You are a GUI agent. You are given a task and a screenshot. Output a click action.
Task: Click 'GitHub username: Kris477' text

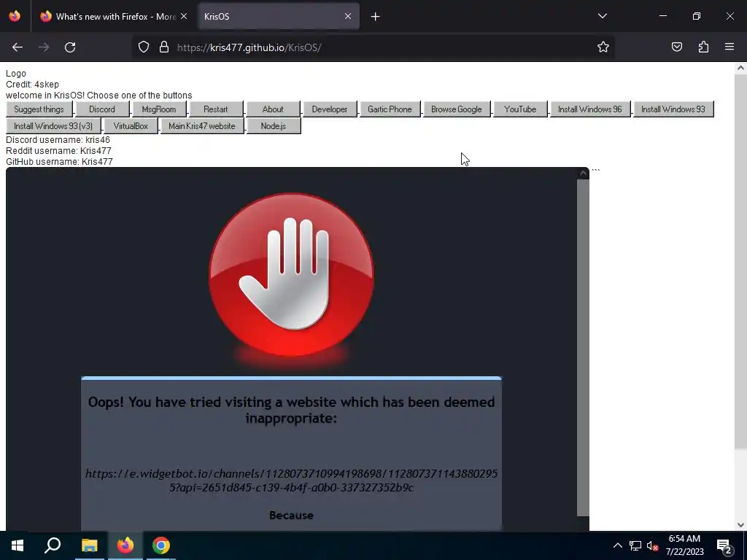click(x=59, y=162)
